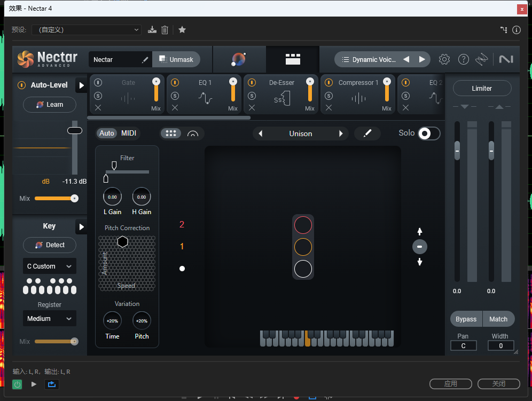Screen dimensions: 532x401
Task: Toggle De-Esser module power
Action: point(252,82)
